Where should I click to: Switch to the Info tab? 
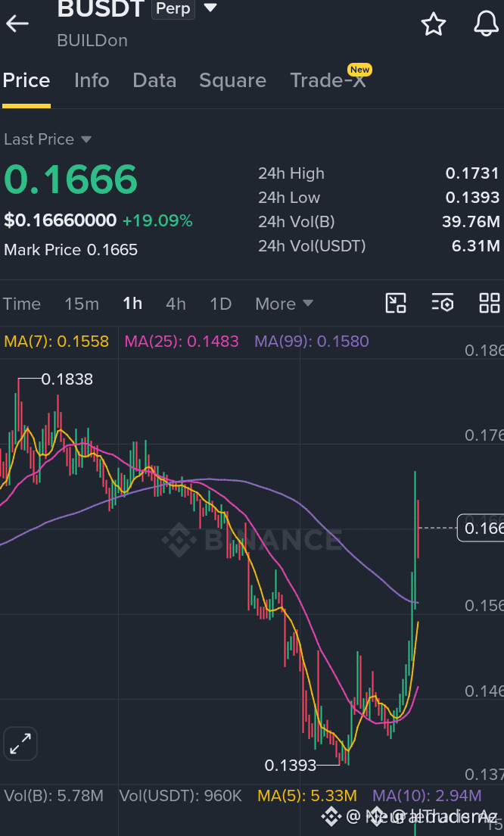click(x=92, y=80)
